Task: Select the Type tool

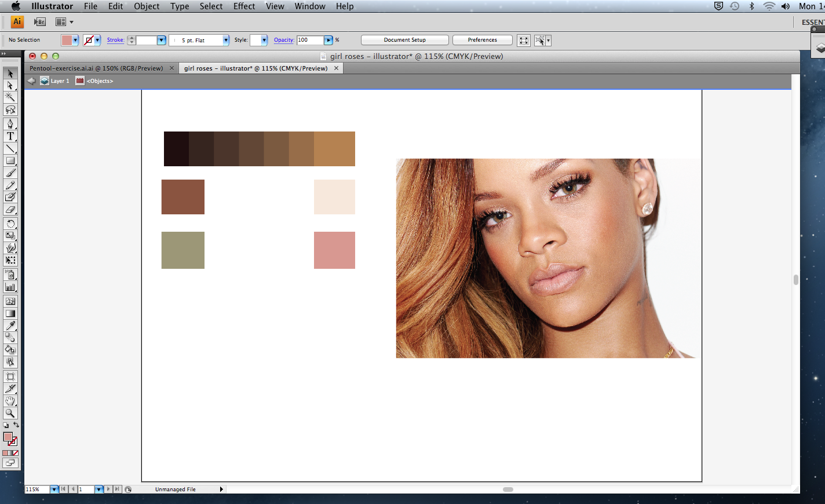Action: [x=10, y=136]
